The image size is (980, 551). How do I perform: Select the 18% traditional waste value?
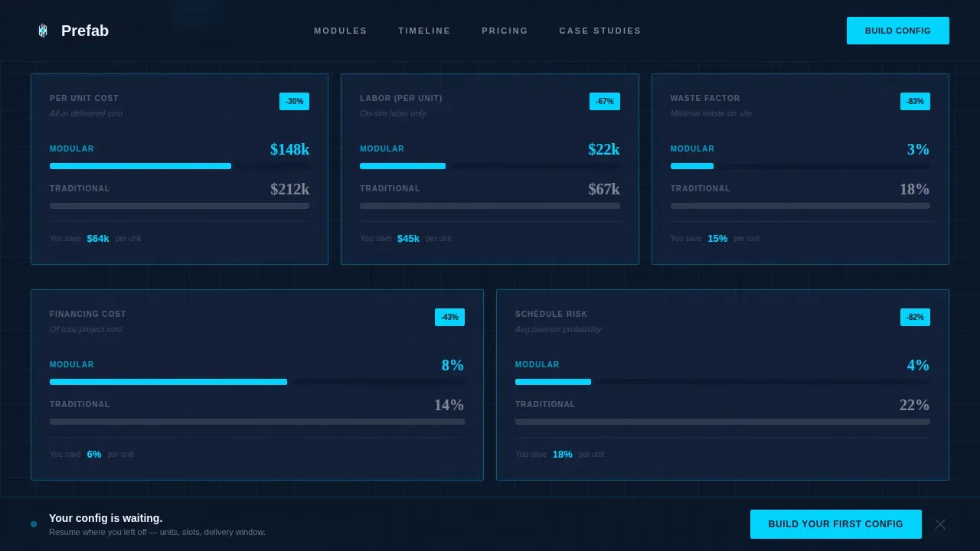(x=914, y=189)
